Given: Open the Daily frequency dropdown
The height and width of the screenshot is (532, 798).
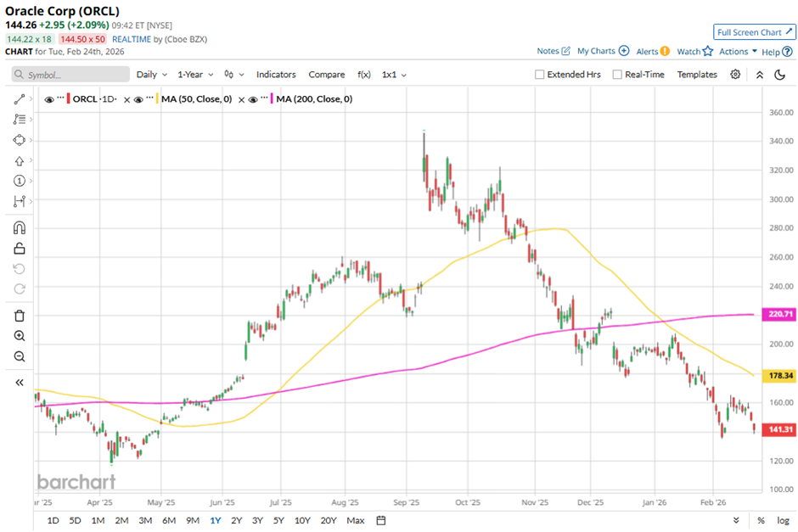Looking at the screenshot, I should coord(151,75).
